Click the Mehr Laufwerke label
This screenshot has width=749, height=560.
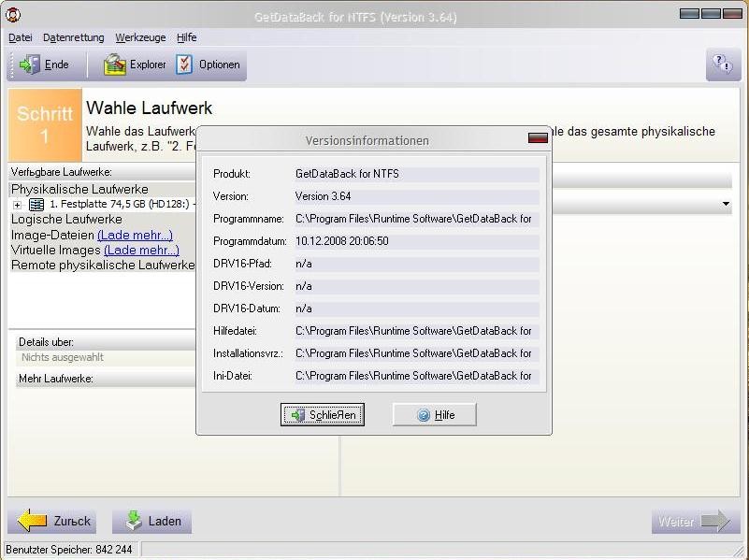[55, 379]
